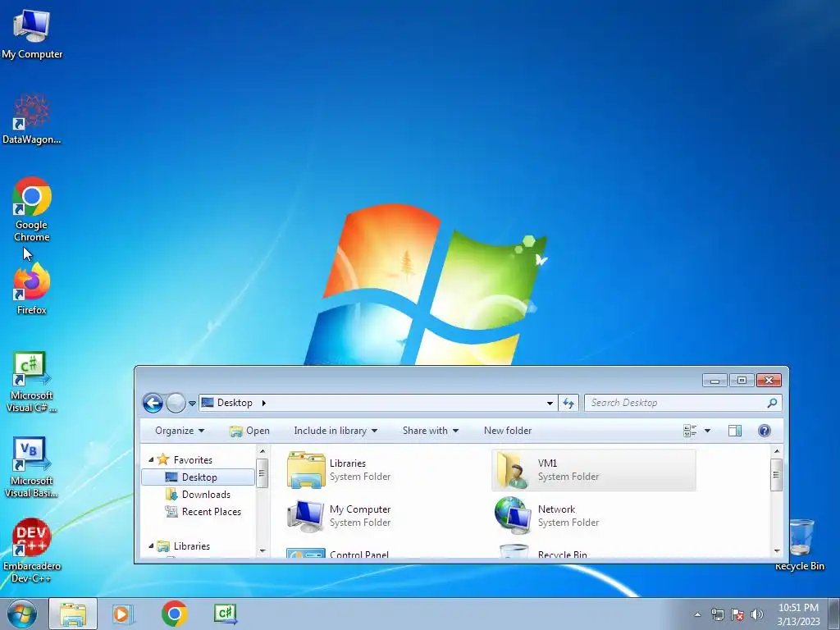Click the search magnifier icon
The width and height of the screenshot is (840, 630).
tap(772, 403)
